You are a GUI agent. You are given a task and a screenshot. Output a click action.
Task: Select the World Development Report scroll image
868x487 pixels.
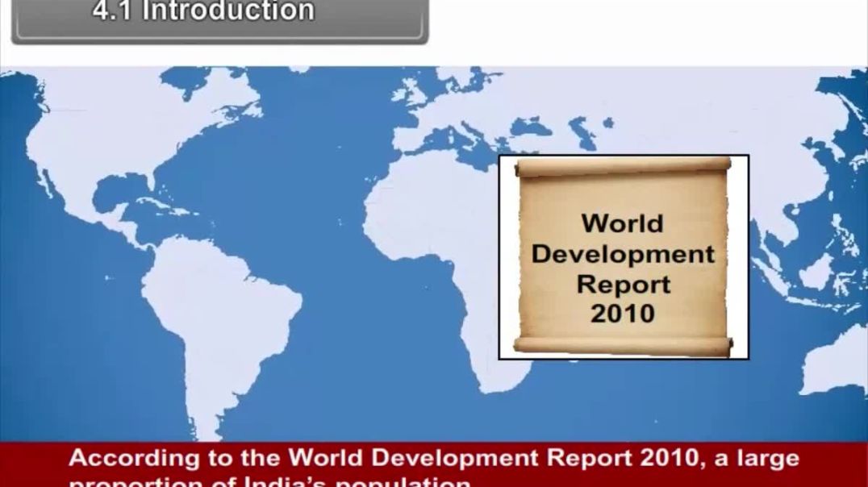pos(623,257)
